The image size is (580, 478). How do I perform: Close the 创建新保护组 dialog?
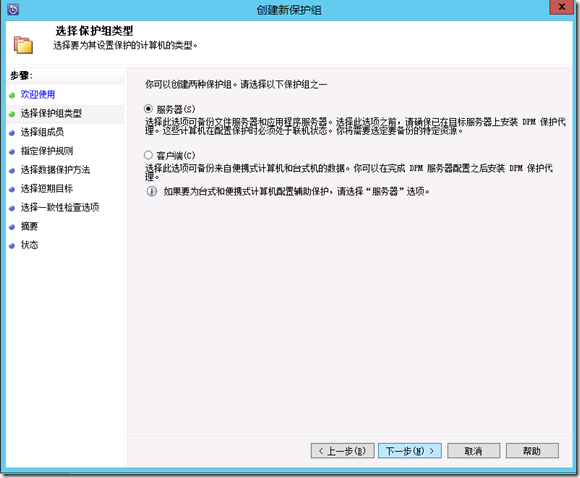562,7
